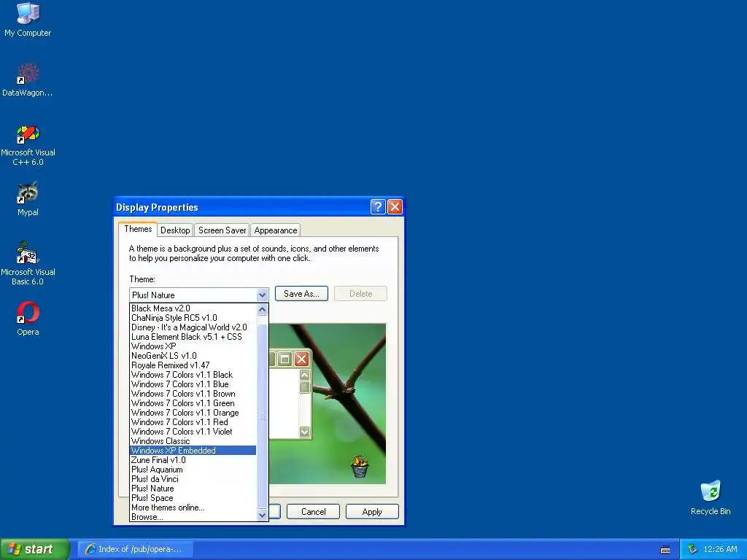Switch to the Desktop tab
The image size is (747, 560).
[175, 230]
